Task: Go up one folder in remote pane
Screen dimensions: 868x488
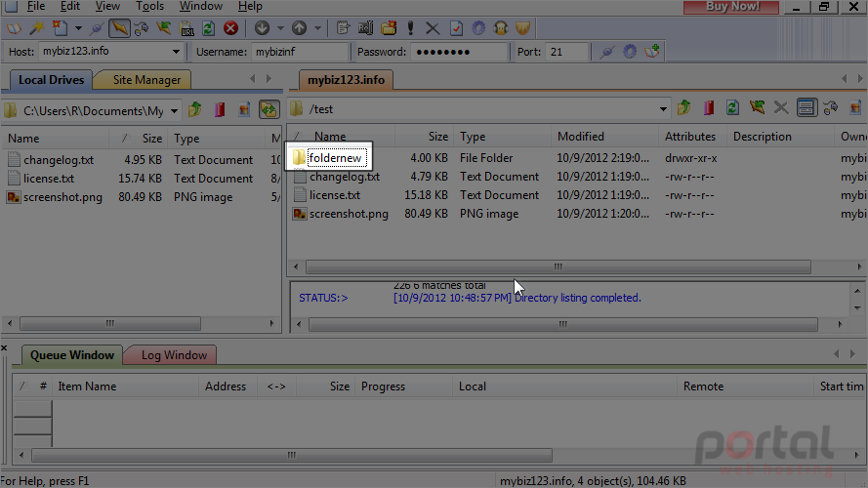Action: pos(684,107)
